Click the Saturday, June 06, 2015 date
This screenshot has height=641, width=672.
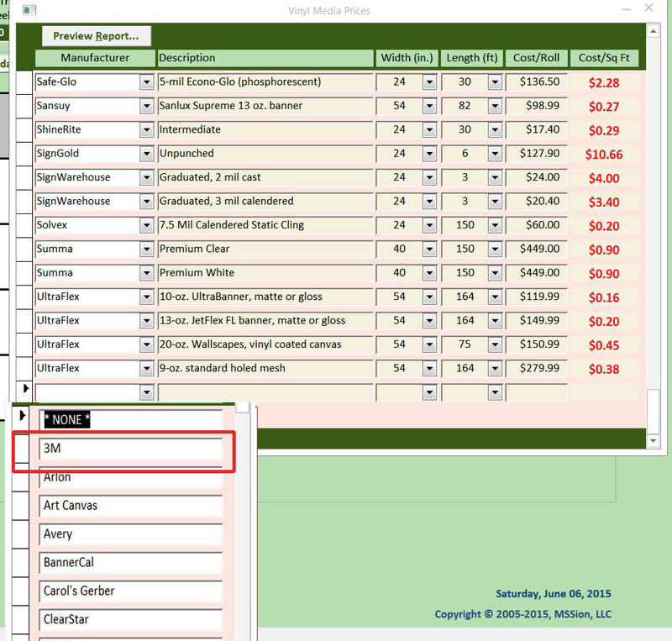pyautogui.click(x=554, y=594)
